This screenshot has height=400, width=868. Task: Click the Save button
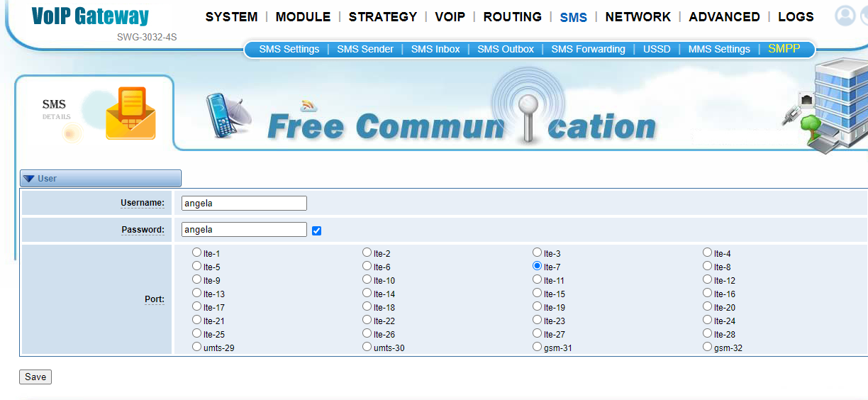click(35, 377)
